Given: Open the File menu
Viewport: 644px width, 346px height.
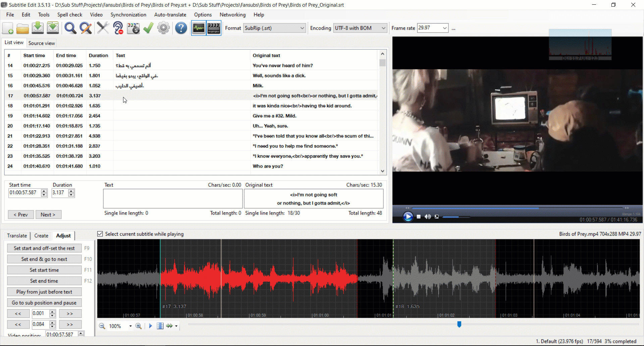Looking at the screenshot, I should click(x=10, y=15).
